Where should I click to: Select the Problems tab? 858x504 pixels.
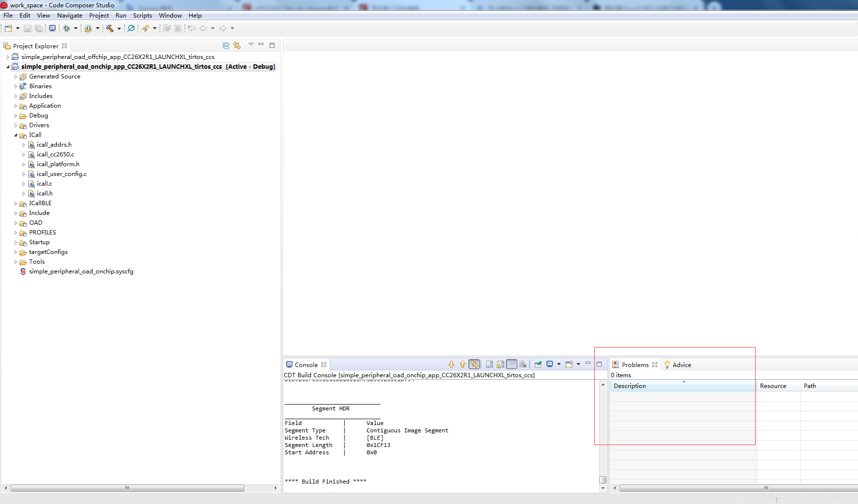635,365
